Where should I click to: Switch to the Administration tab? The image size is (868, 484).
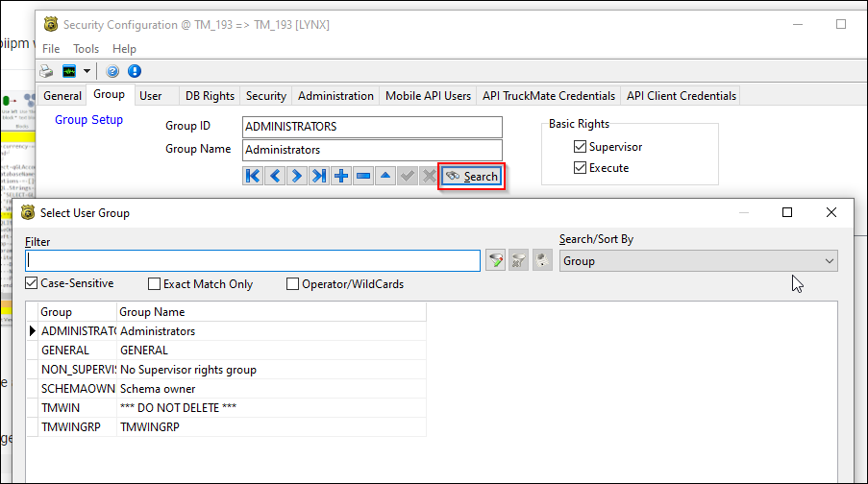(x=335, y=96)
